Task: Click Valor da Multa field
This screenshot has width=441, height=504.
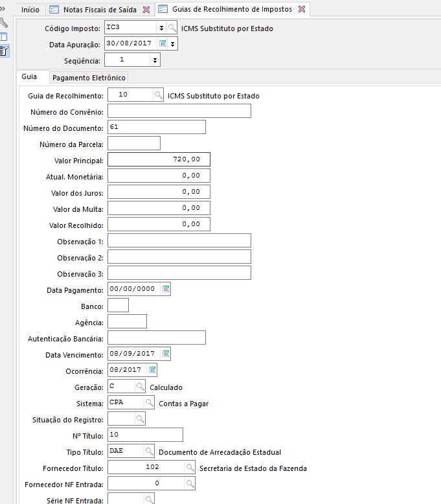Action: pyautogui.click(x=159, y=208)
